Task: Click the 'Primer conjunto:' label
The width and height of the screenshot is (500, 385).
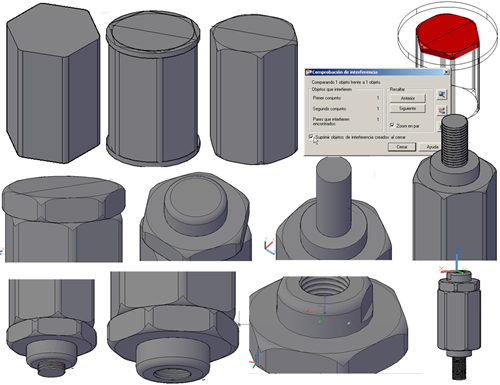Action: pyautogui.click(x=327, y=98)
